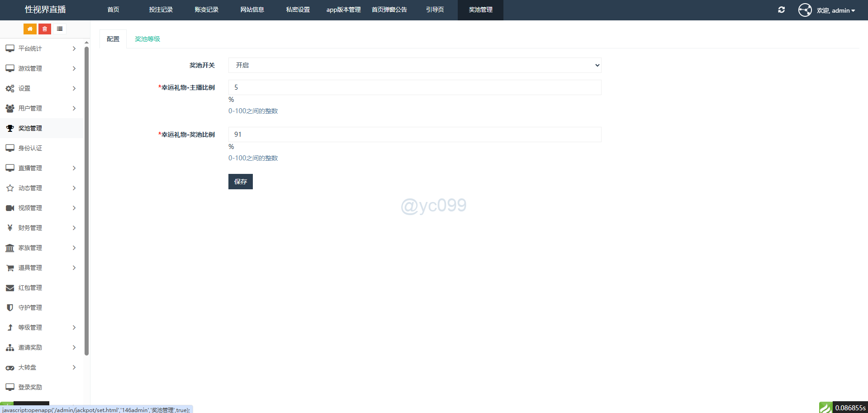This screenshot has height=413, width=868.
Task: Click the envelope icon for 红包管理
Action: pos(10,288)
